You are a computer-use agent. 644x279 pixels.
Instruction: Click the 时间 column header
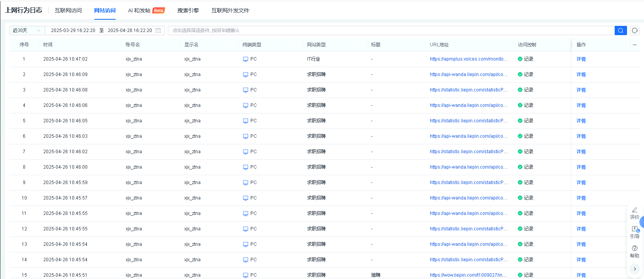(x=48, y=45)
